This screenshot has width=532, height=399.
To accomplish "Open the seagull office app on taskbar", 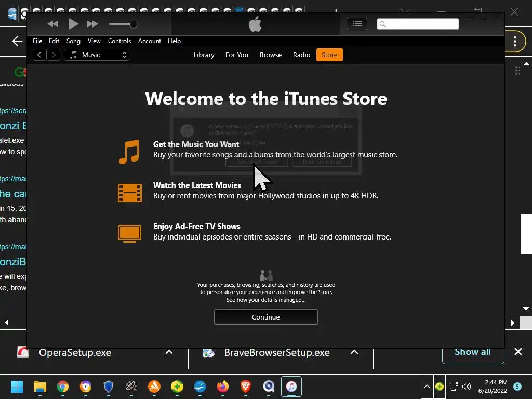I will 200,387.
